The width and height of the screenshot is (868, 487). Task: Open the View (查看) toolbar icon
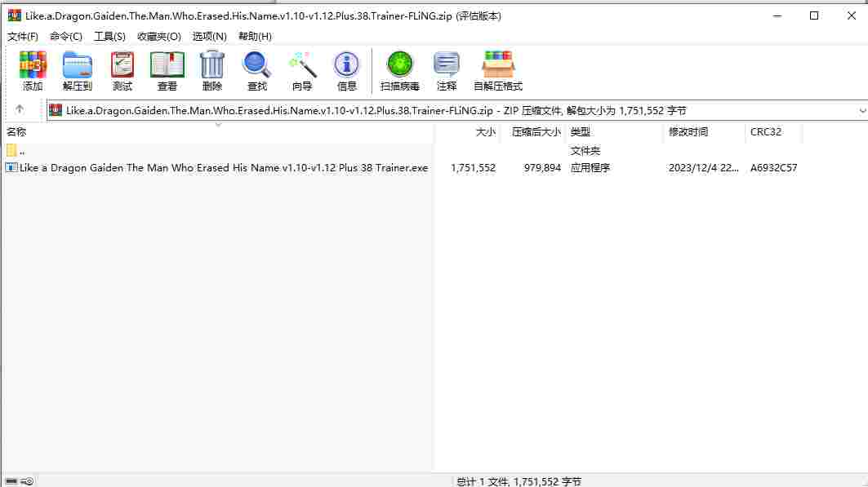(167, 70)
